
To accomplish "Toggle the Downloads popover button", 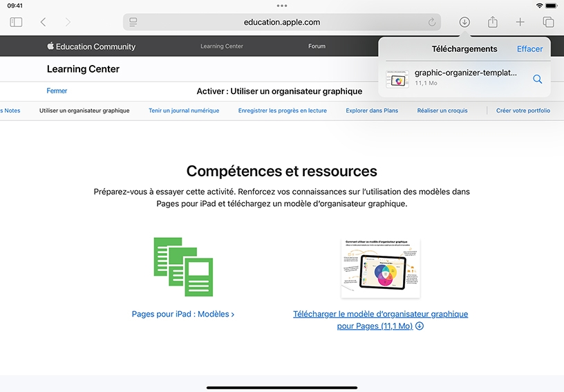I will point(464,22).
